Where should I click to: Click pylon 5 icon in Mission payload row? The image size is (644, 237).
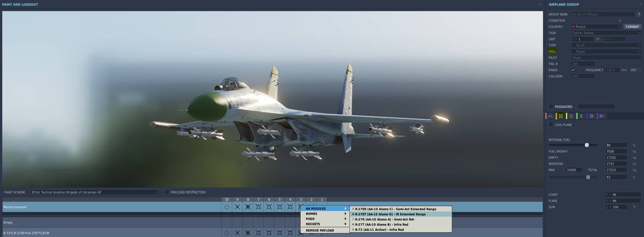point(280,207)
